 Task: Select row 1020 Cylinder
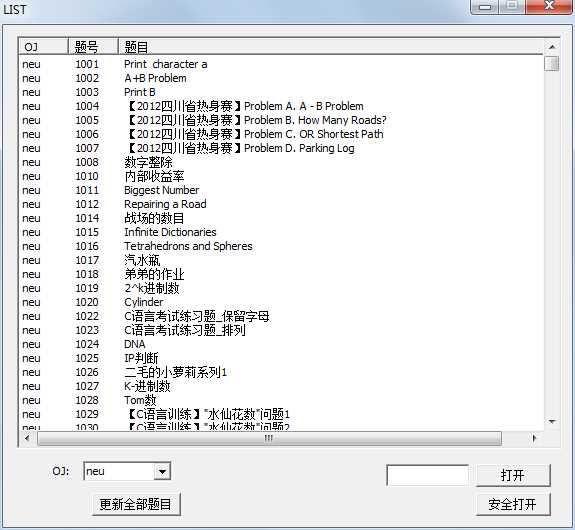click(281, 302)
